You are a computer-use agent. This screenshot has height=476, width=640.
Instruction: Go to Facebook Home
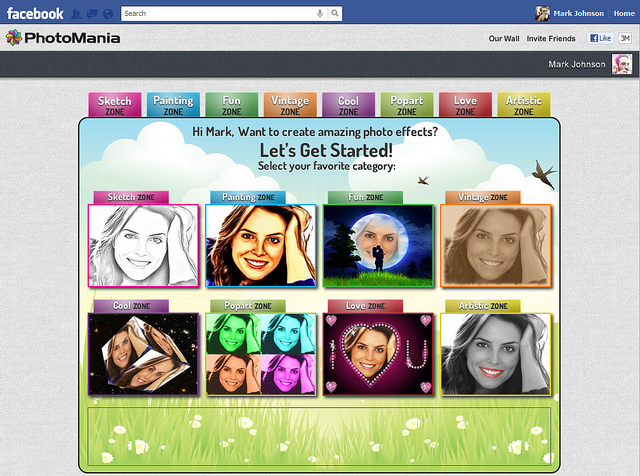[x=623, y=14]
